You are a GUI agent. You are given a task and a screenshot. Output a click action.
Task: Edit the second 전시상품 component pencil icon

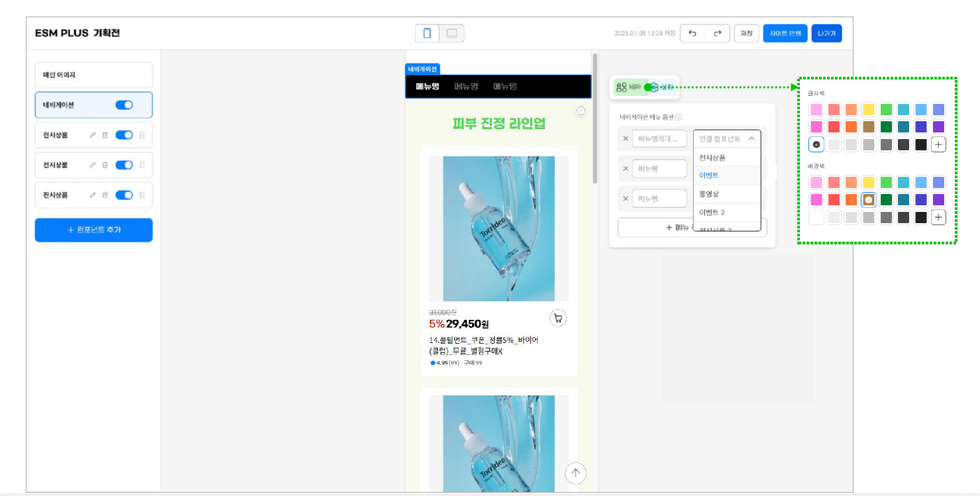pyautogui.click(x=93, y=165)
